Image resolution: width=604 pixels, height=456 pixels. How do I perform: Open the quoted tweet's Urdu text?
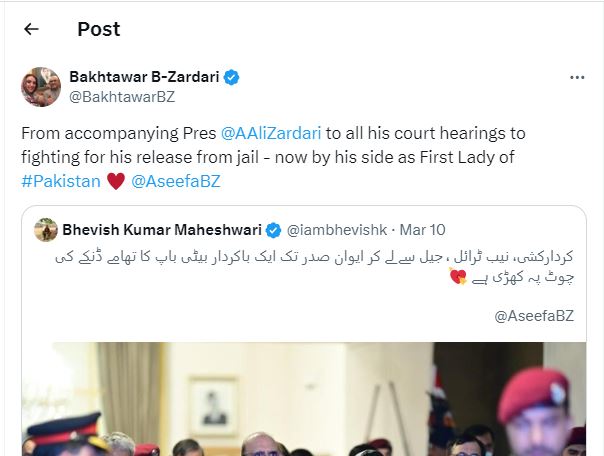pos(314,267)
